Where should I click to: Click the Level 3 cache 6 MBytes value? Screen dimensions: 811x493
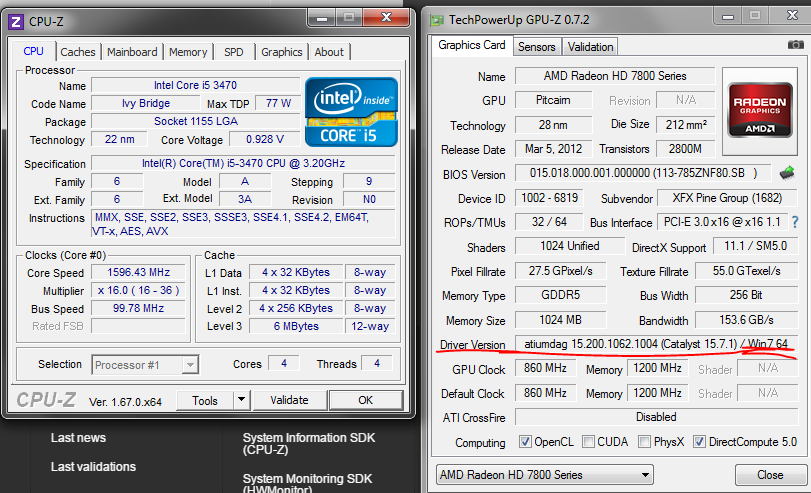tap(296, 326)
